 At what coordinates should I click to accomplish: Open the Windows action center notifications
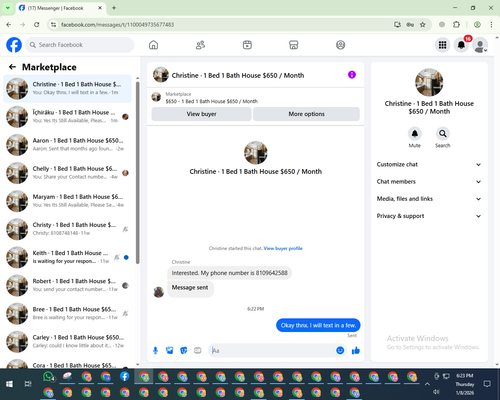(x=487, y=384)
